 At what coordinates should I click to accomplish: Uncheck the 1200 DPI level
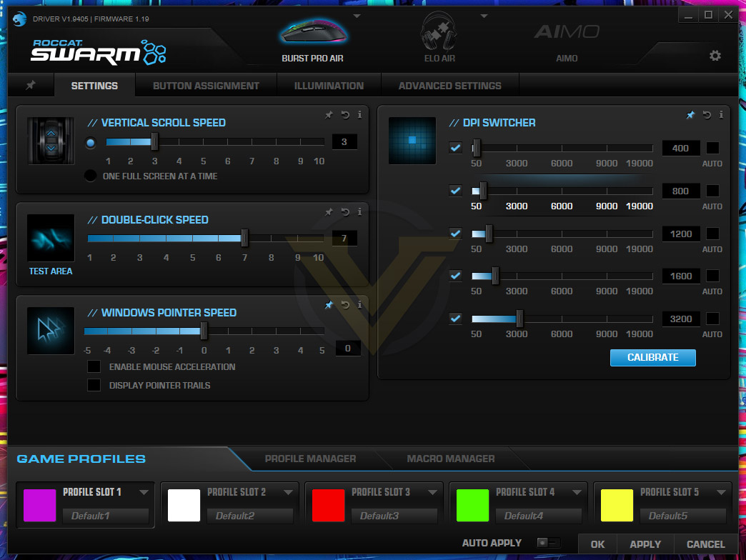[455, 234]
